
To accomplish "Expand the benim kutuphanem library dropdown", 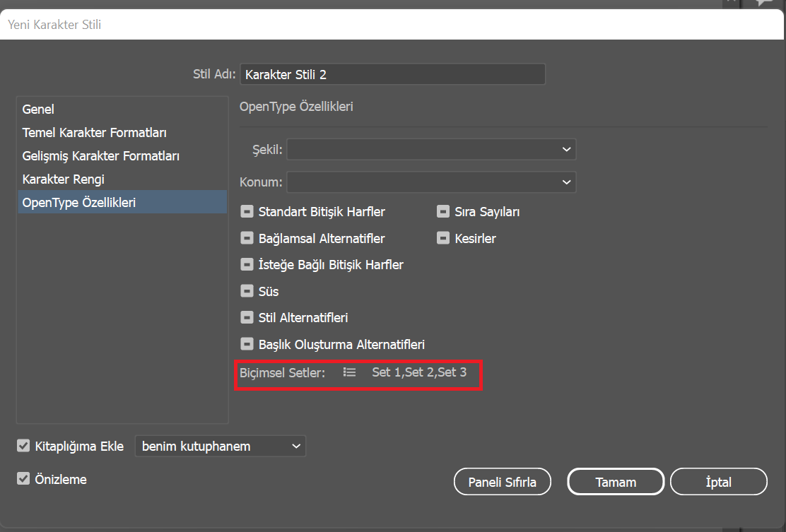I will coord(220,446).
